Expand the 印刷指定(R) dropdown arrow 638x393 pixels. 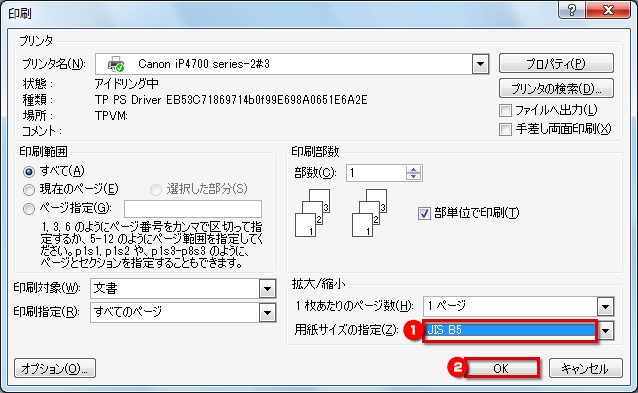(267, 313)
